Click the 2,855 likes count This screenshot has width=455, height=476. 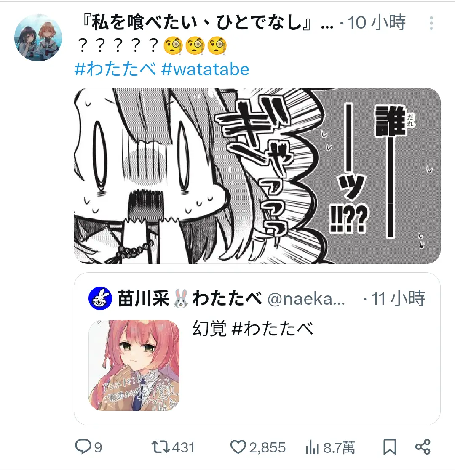tap(268, 447)
